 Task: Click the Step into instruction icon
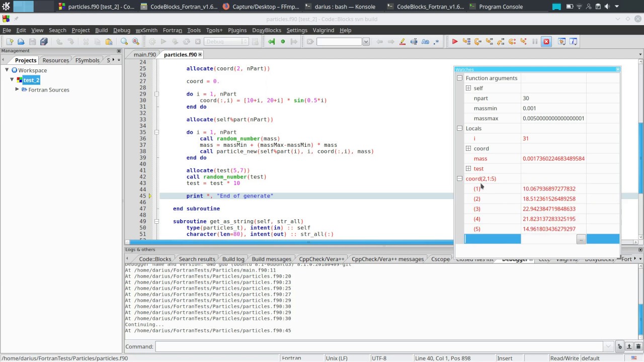point(524,42)
